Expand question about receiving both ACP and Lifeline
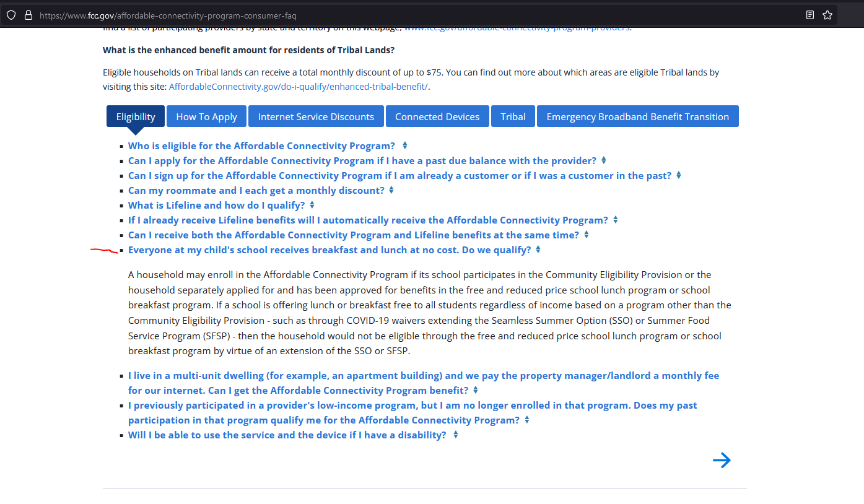This screenshot has height=504, width=864. [354, 235]
